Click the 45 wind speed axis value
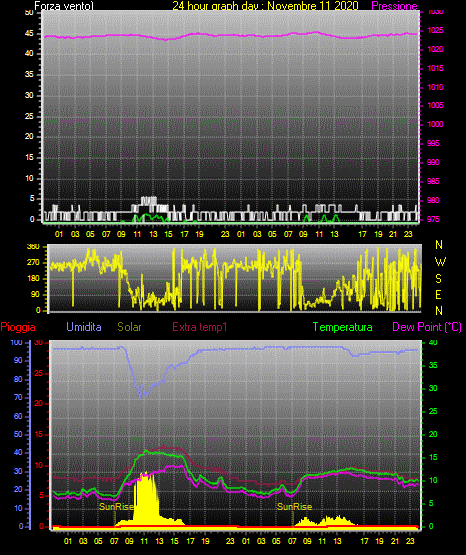The width and height of the screenshot is (466, 555). (x=29, y=34)
